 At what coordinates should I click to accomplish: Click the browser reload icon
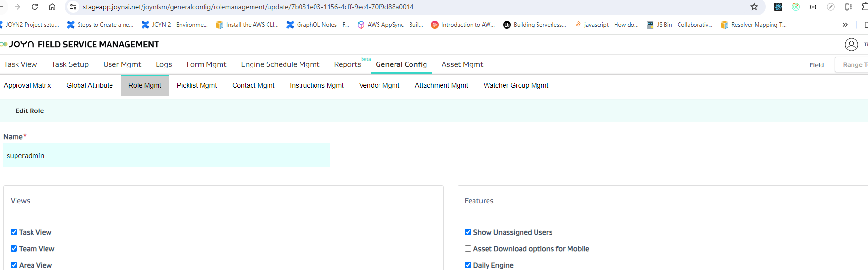pyautogui.click(x=35, y=7)
